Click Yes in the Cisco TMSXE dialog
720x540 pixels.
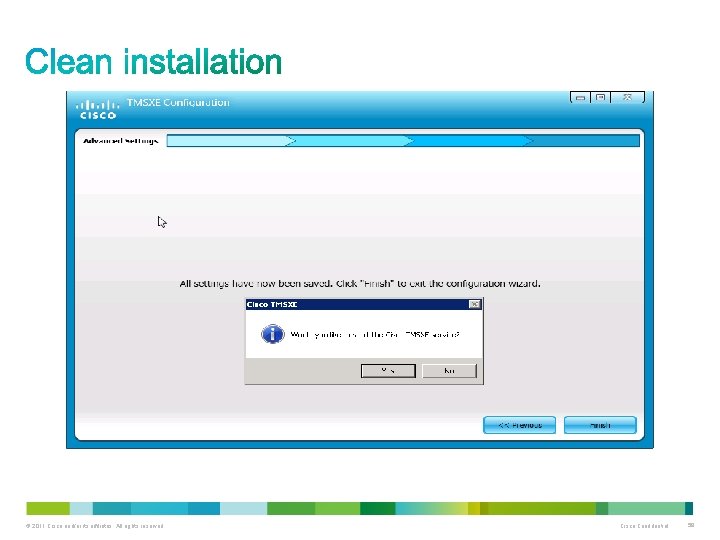tap(388, 371)
